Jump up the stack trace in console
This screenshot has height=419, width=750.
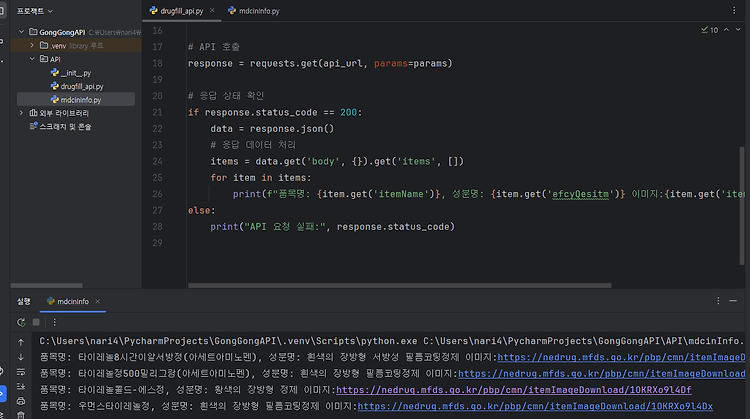pyautogui.click(x=21, y=342)
